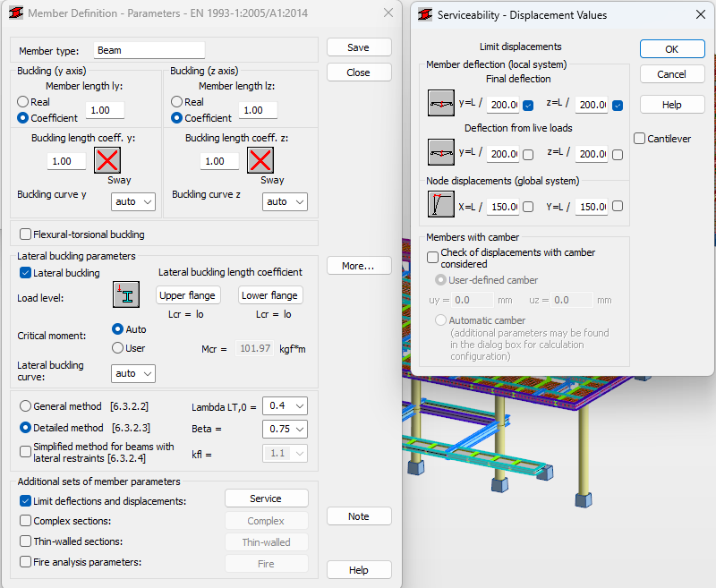716x588 pixels.
Task: Click the More... button
Action: (x=359, y=266)
